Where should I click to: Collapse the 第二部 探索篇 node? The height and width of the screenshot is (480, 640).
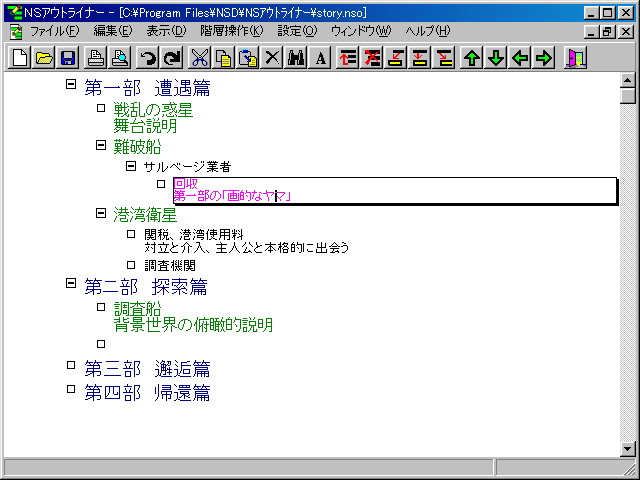pyautogui.click(x=71, y=283)
